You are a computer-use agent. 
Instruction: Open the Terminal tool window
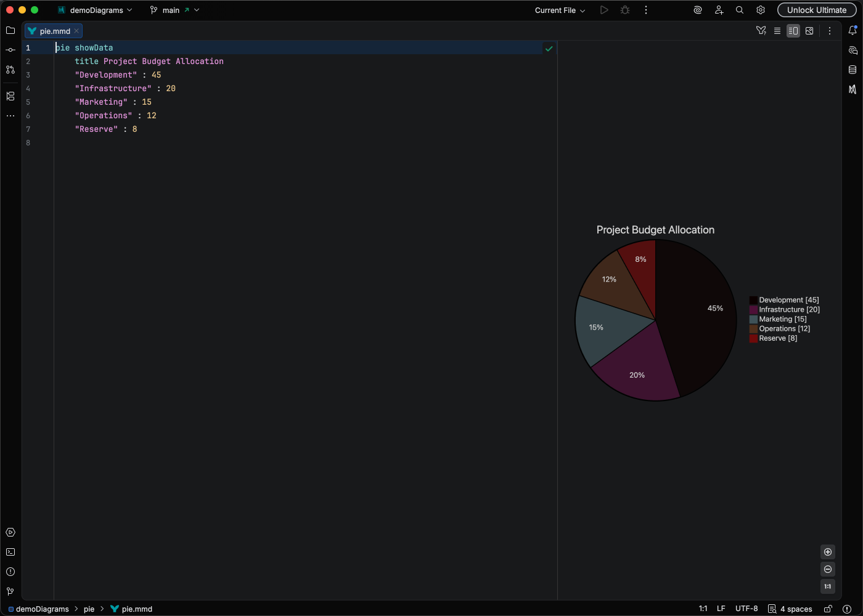[x=10, y=552]
